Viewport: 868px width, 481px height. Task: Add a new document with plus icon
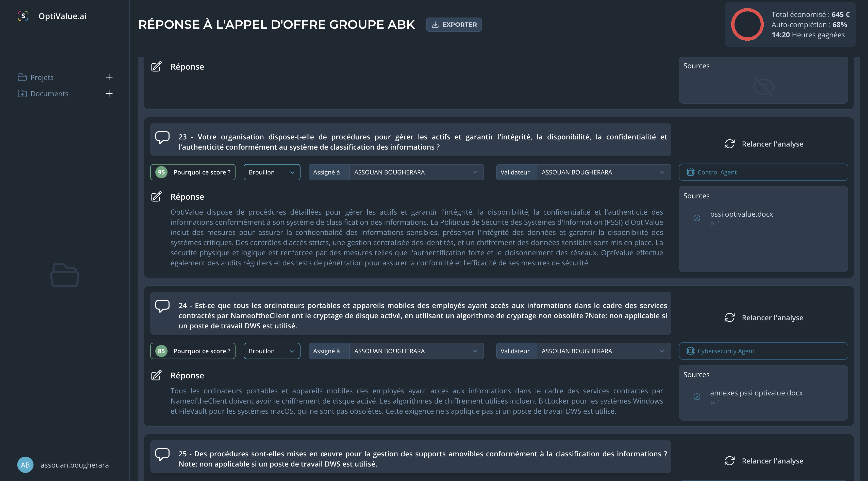109,93
